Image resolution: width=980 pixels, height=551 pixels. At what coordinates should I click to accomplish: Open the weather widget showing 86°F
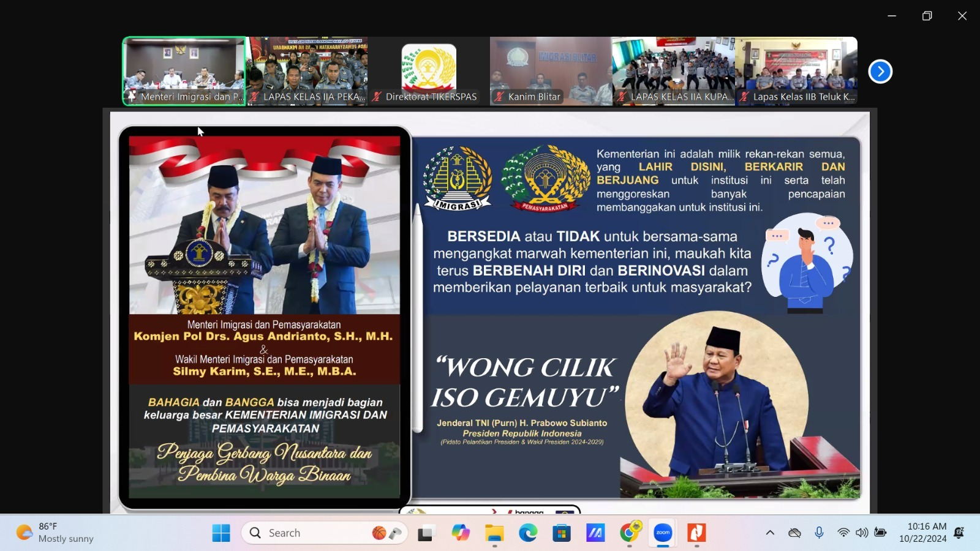[55, 533]
